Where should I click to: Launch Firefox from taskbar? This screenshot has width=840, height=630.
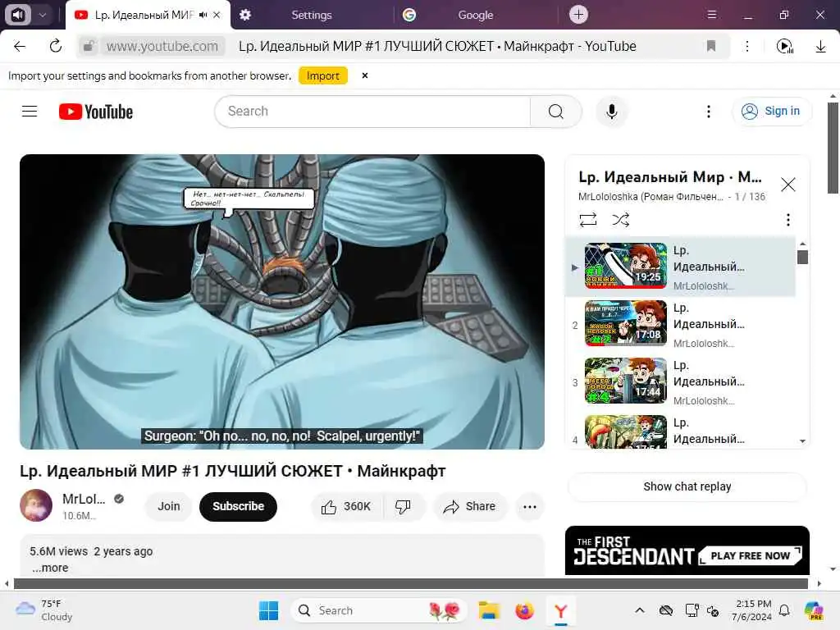coord(524,610)
